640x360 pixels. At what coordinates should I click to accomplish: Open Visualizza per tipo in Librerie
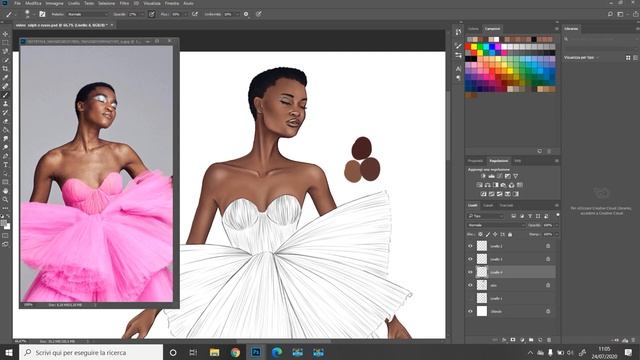click(x=581, y=58)
